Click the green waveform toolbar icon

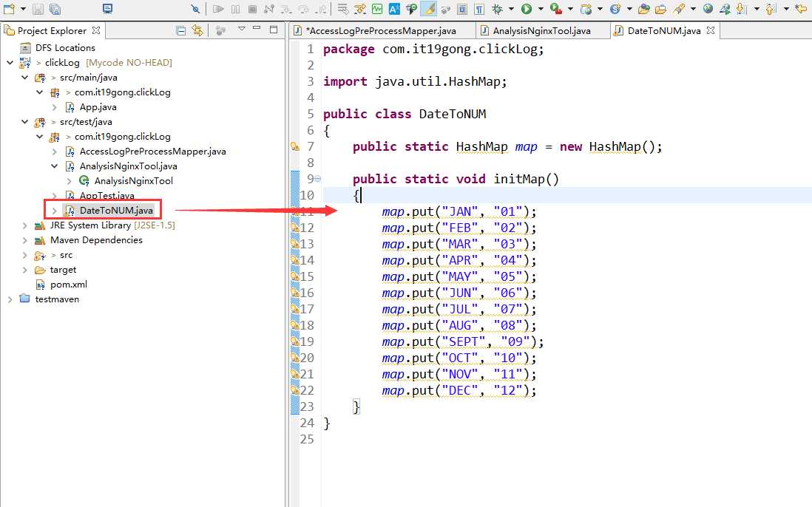[x=376, y=9]
